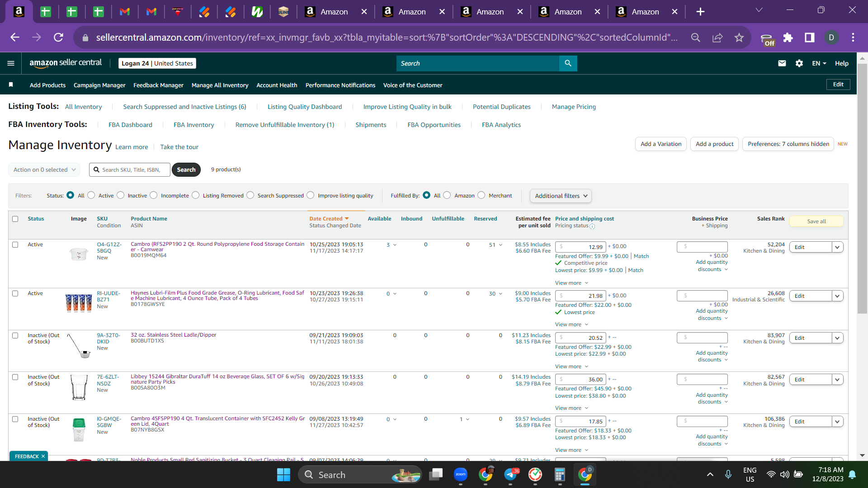Click the Add a Variation button
Viewport: 868px width, 488px height.
pyautogui.click(x=661, y=144)
